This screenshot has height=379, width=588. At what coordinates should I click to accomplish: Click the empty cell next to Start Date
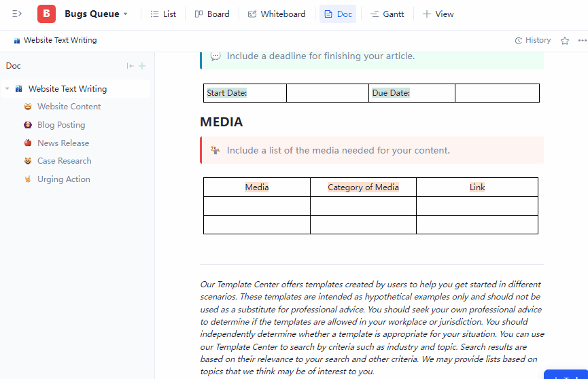click(328, 93)
